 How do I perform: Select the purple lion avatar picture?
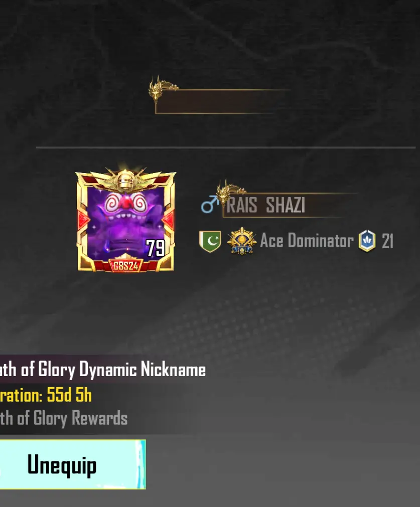pos(126,222)
